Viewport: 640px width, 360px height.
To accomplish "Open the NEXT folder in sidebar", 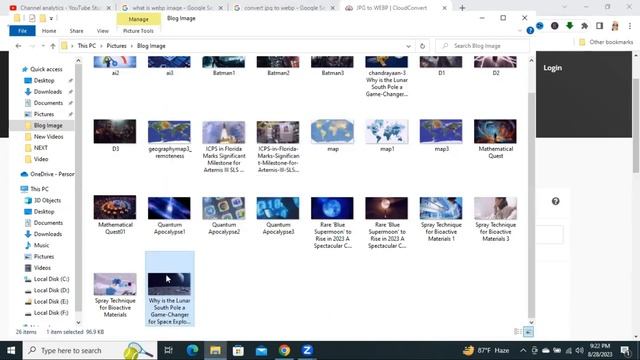I will (41, 148).
